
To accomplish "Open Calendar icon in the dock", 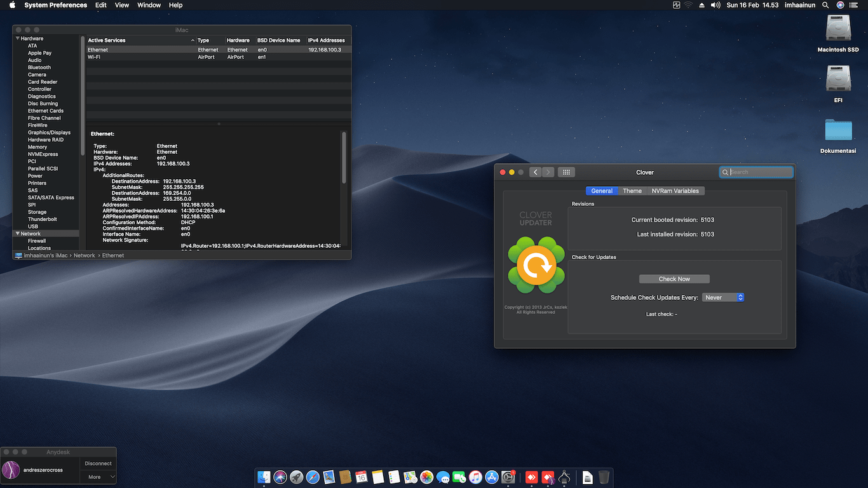I will pos(362,477).
